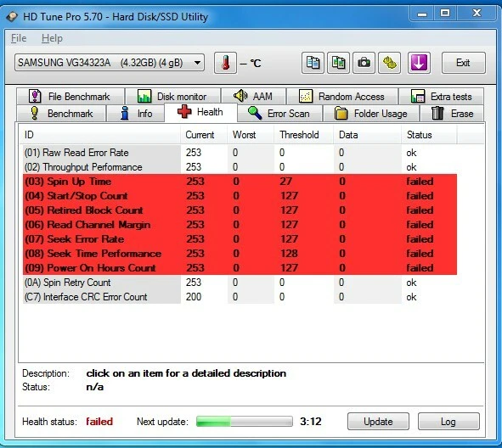Open the drive selection dropdown
Viewport: 502px width, 448px height.
click(x=110, y=63)
